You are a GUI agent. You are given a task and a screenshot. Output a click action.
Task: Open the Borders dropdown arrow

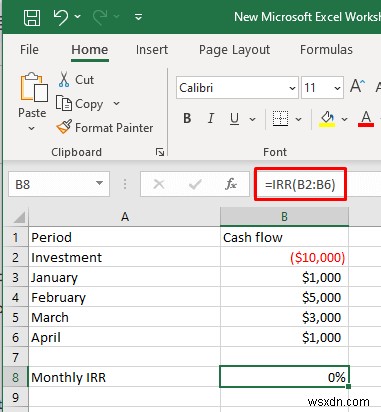click(299, 119)
